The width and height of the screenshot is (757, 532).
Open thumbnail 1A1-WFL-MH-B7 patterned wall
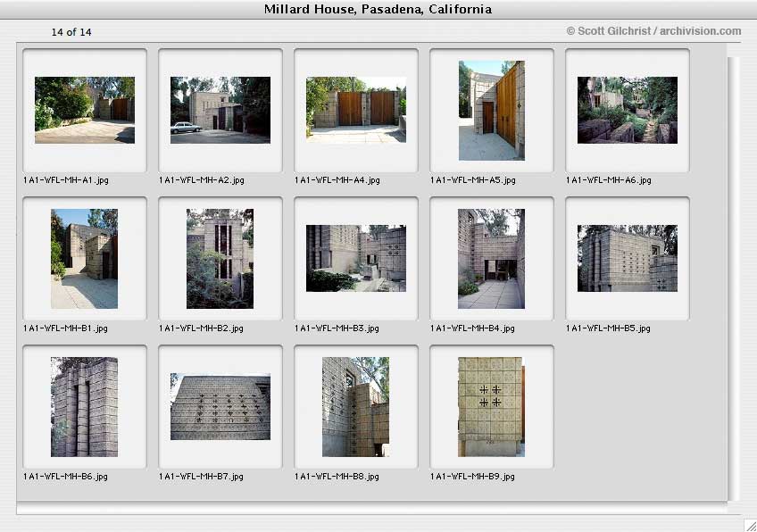[220, 406]
